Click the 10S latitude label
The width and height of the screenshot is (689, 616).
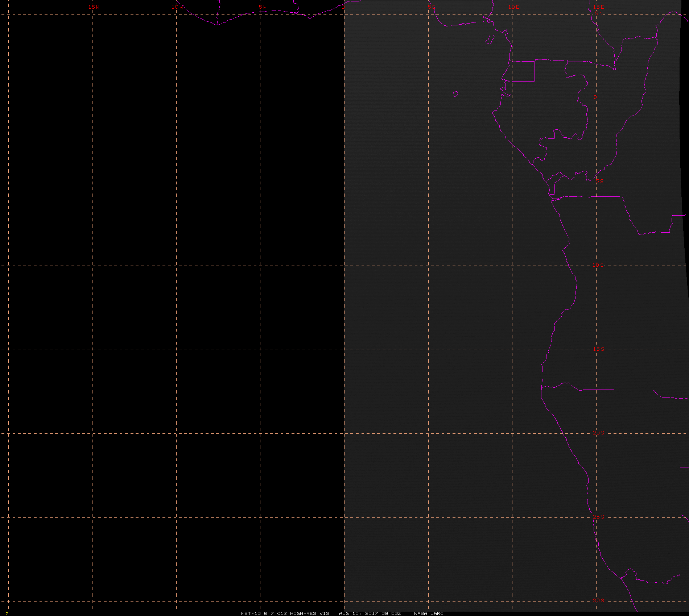point(598,265)
